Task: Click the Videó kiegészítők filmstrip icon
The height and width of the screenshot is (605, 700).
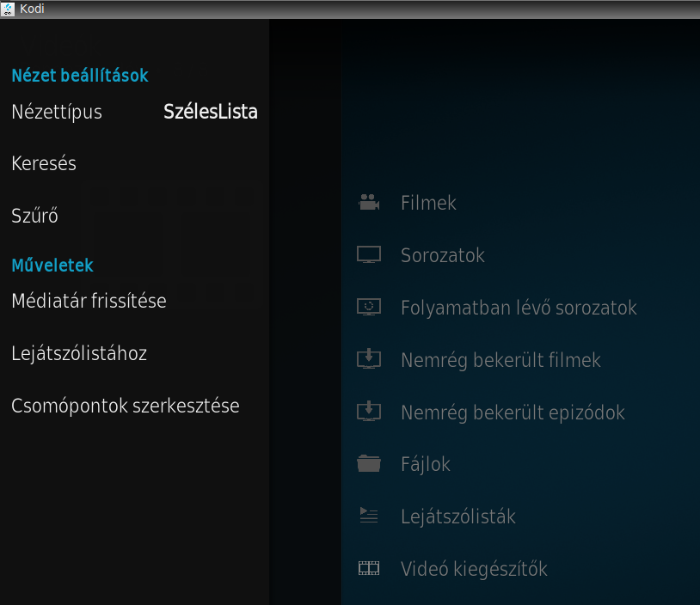Action: click(369, 568)
